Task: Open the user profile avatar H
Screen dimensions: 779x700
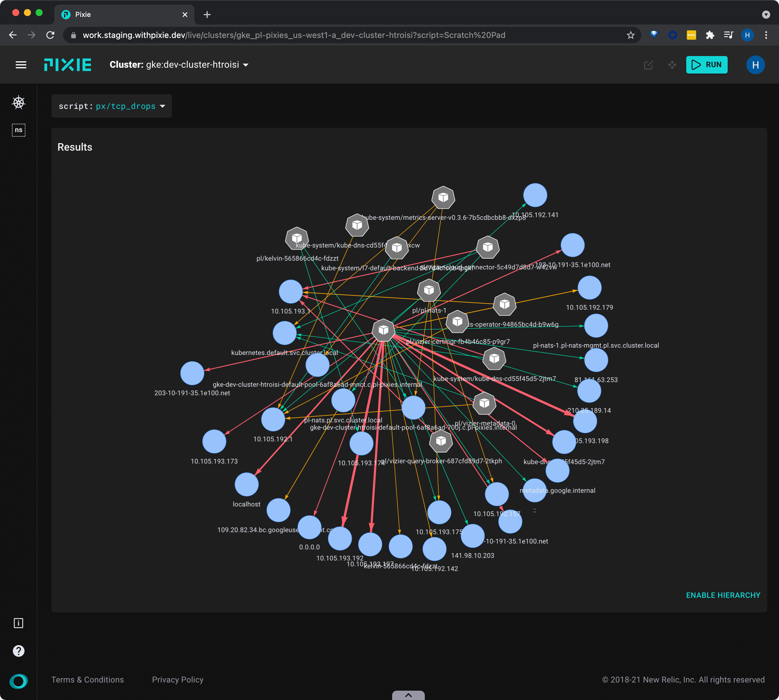Action: point(755,65)
